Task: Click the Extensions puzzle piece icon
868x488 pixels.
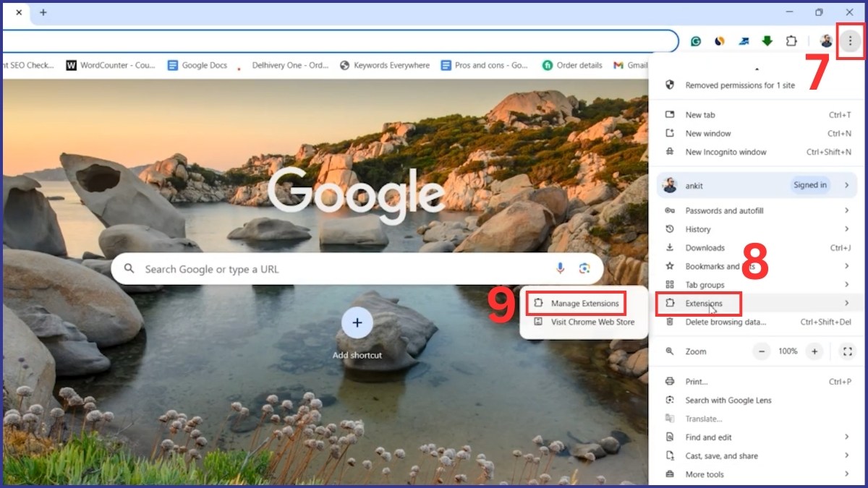Action: [790, 41]
